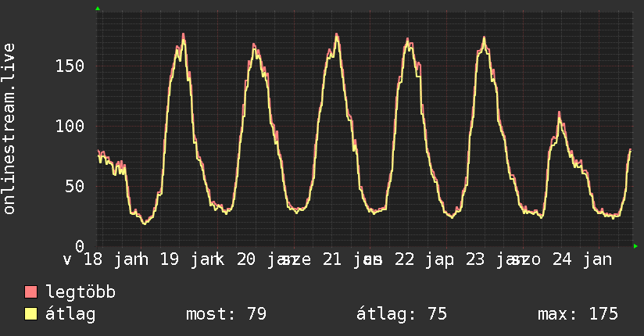Click the green arrow at top of y-axis

tap(98, 9)
